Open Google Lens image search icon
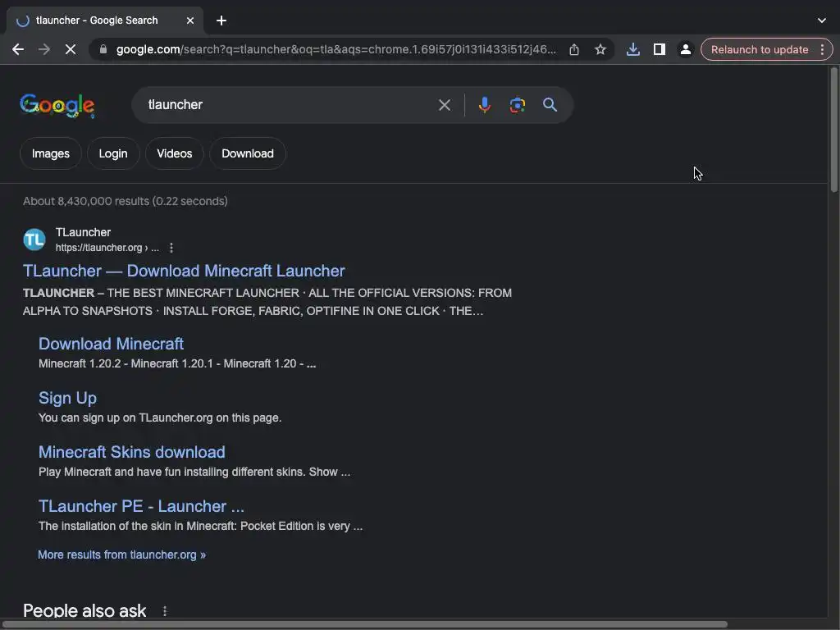This screenshot has width=840, height=630. tap(517, 105)
